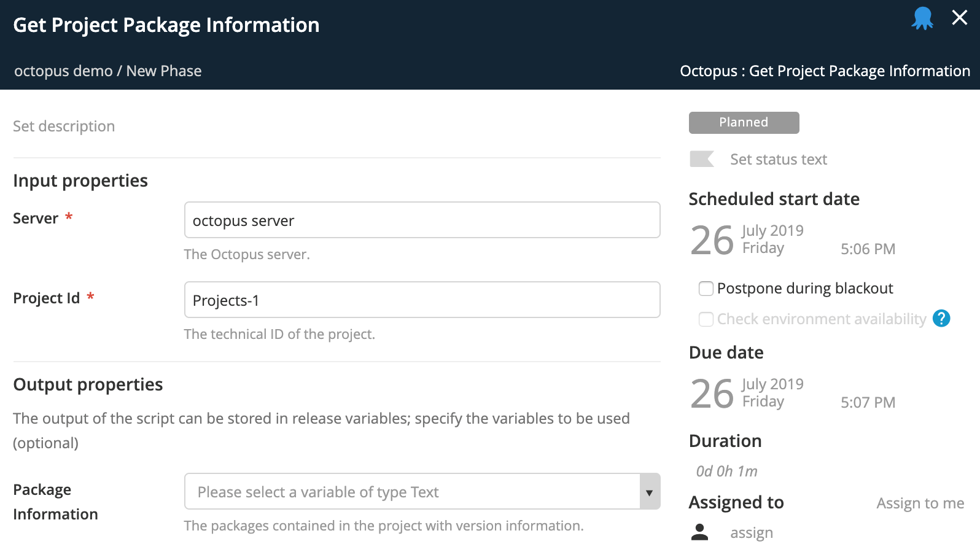Screen dimensions: 980x544
Task: Click the Output properties heading
Action: point(88,385)
